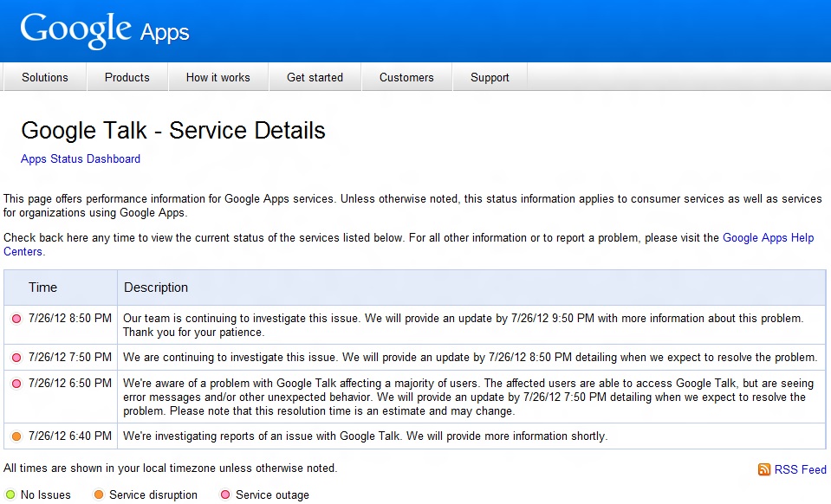Select the Get started nav item
This screenshot has height=504, width=831.
[x=315, y=77]
